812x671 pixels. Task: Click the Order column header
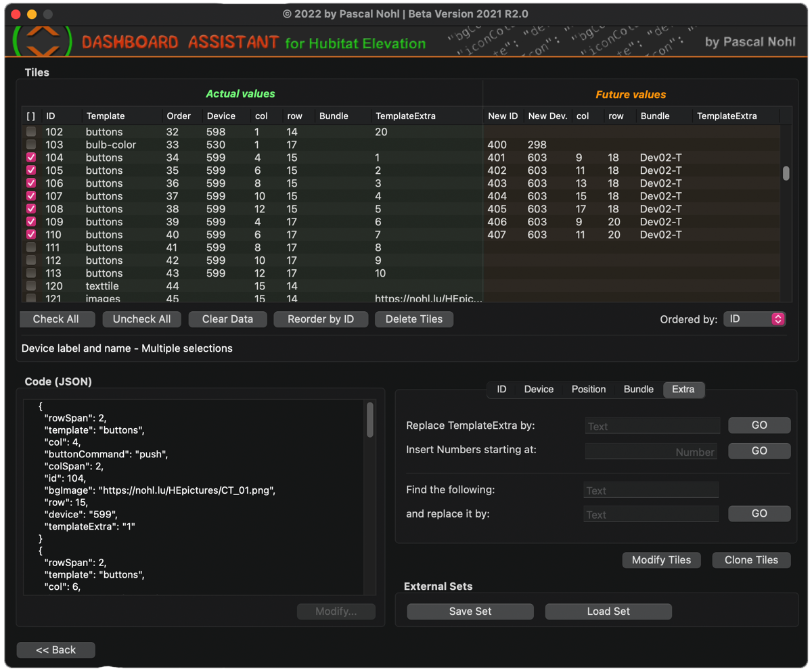coord(179,116)
